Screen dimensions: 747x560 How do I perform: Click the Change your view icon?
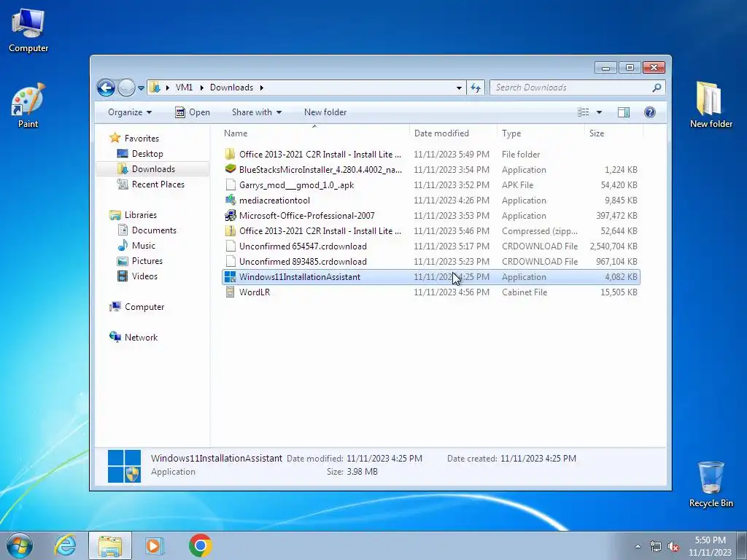coord(583,112)
